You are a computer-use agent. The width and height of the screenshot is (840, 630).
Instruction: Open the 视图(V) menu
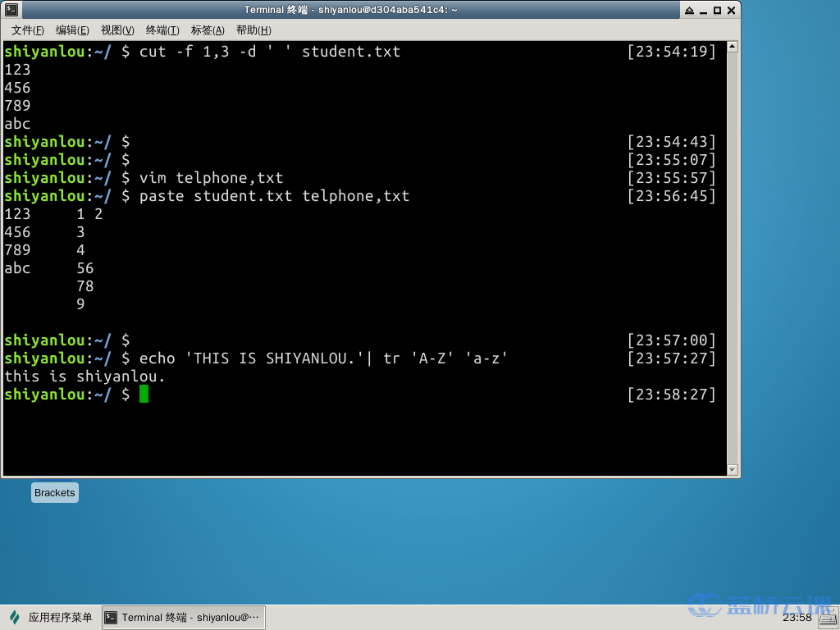point(117,30)
